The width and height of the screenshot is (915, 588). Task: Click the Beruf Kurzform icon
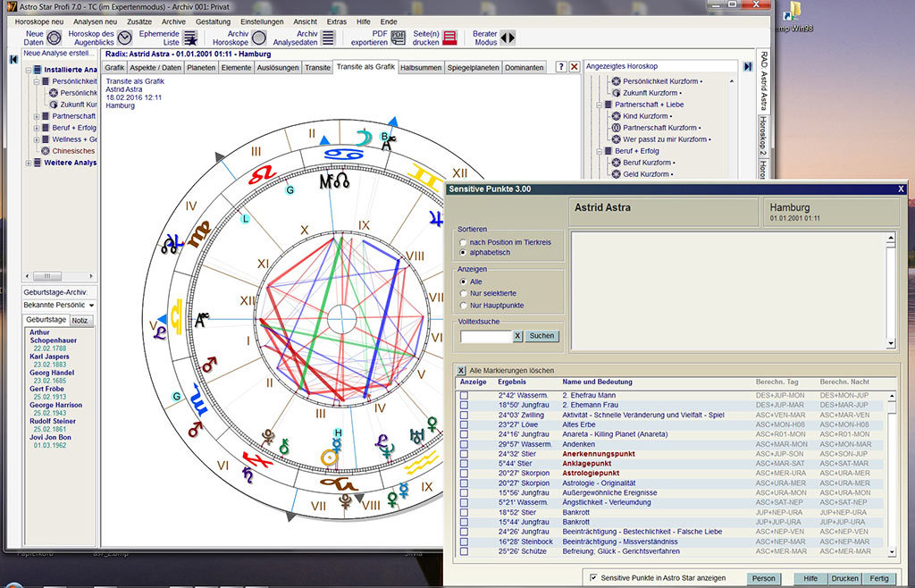(616, 163)
